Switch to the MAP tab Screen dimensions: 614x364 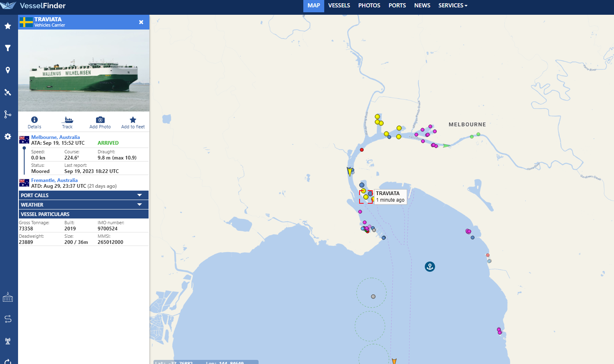pos(314,6)
